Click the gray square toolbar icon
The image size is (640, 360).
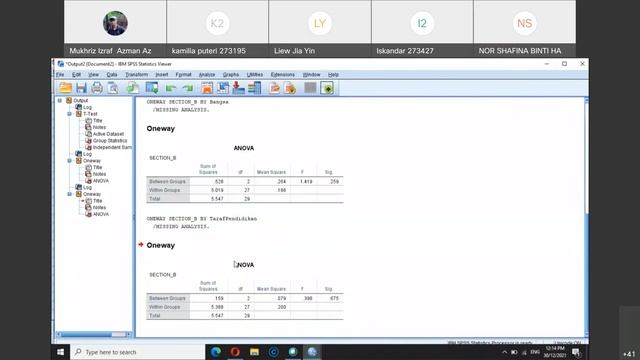click(310, 87)
